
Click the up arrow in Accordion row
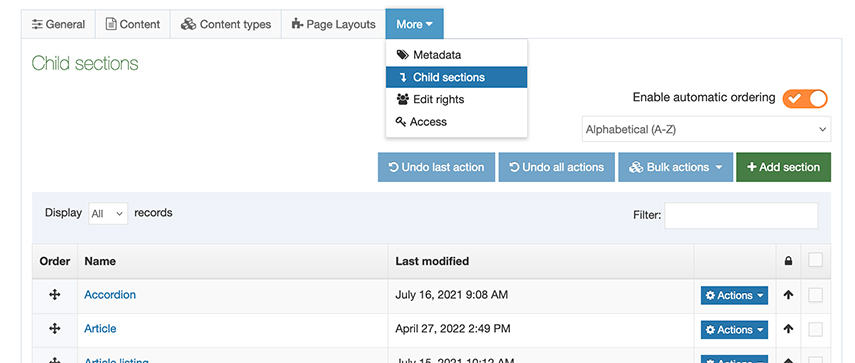point(788,295)
